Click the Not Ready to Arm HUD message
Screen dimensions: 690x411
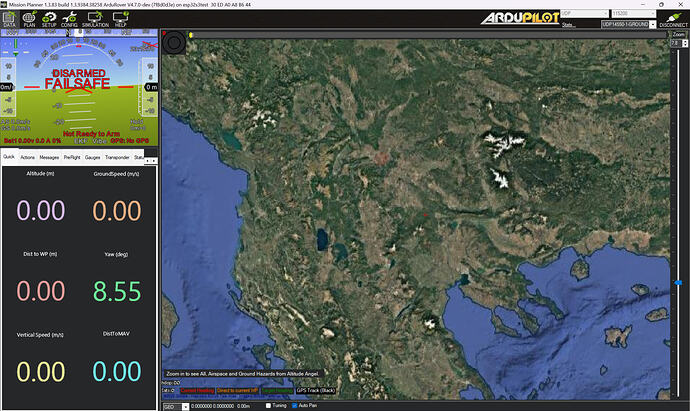click(x=91, y=134)
